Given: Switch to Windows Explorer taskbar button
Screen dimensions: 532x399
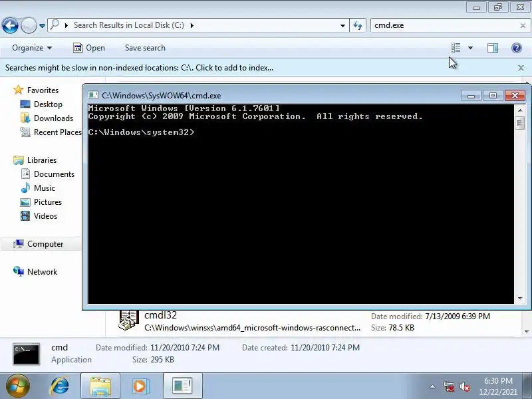Looking at the screenshot, I should (x=100, y=386).
